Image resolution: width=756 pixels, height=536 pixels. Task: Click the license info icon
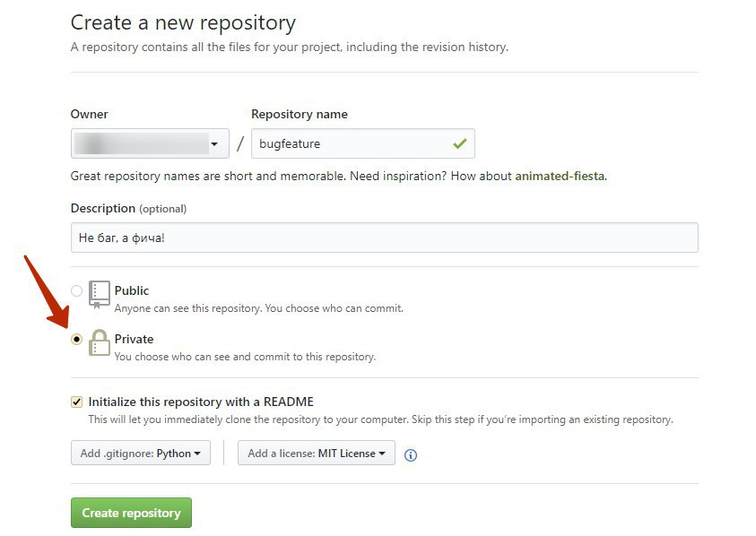[411, 454]
